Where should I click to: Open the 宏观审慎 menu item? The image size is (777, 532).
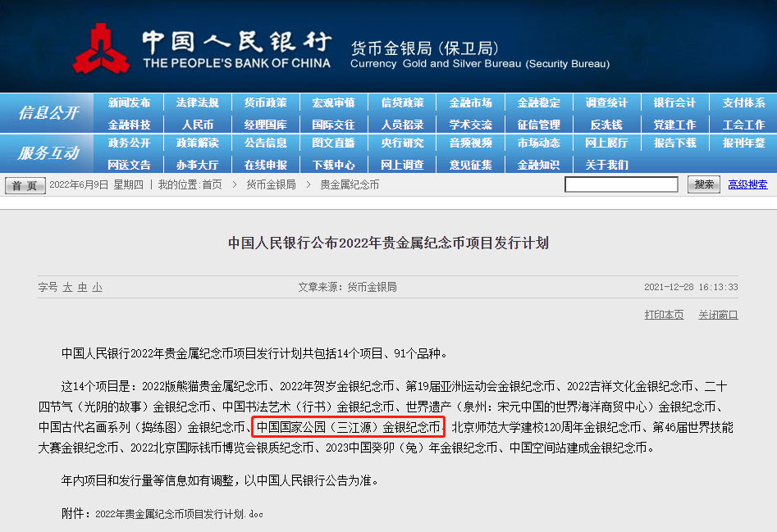(x=333, y=103)
